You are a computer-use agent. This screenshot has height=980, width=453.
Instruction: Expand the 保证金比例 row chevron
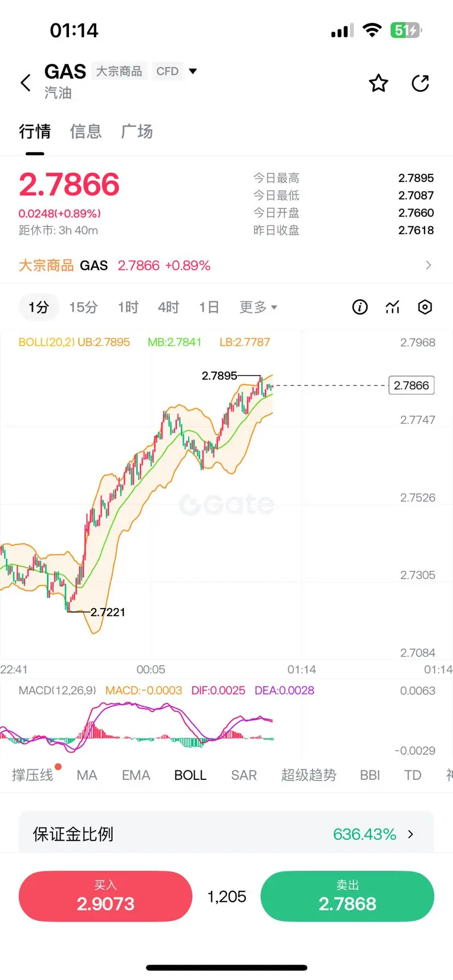pos(411,834)
